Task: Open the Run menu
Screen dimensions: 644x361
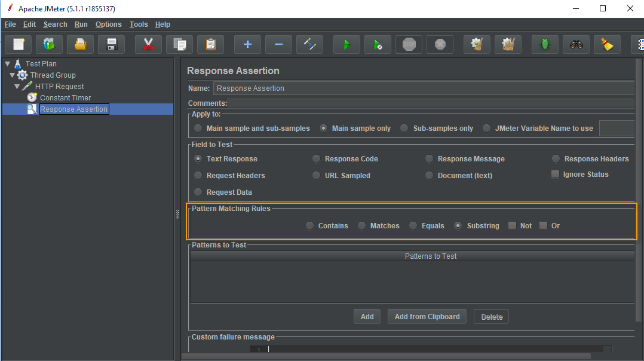Action: click(x=81, y=25)
